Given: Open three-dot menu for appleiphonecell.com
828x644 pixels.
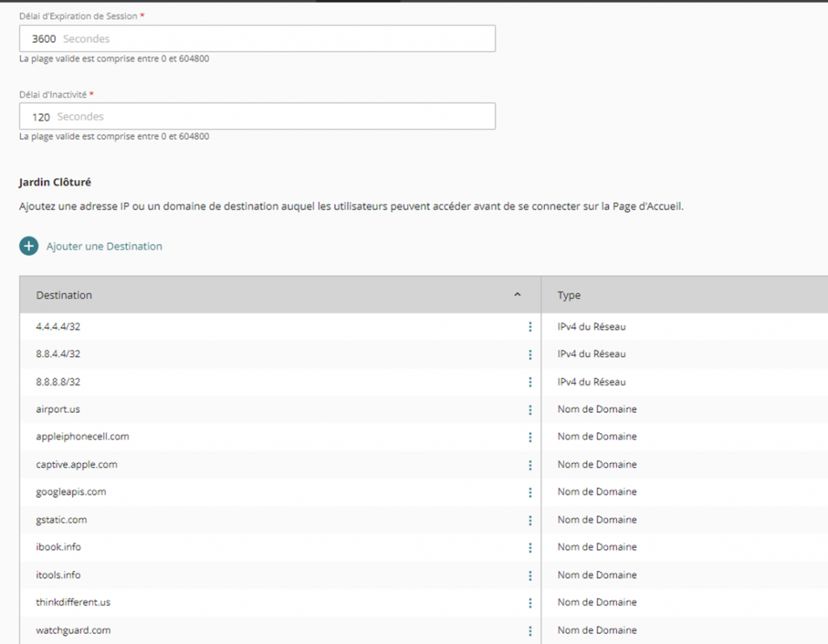Looking at the screenshot, I should click(x=530, y=437).
